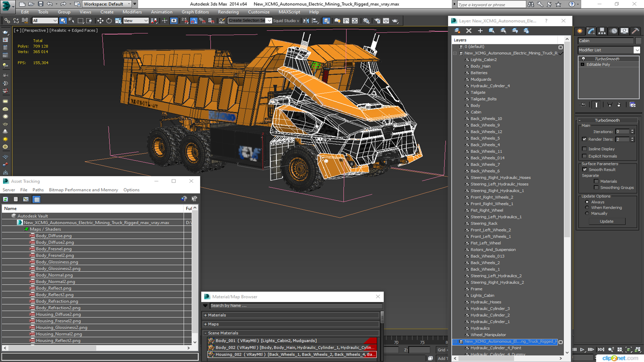This screenshot has width=644, height=362.
Task: Select Body_Diffuse.png in Asset Tracking
Action: [x=54, y=236]
